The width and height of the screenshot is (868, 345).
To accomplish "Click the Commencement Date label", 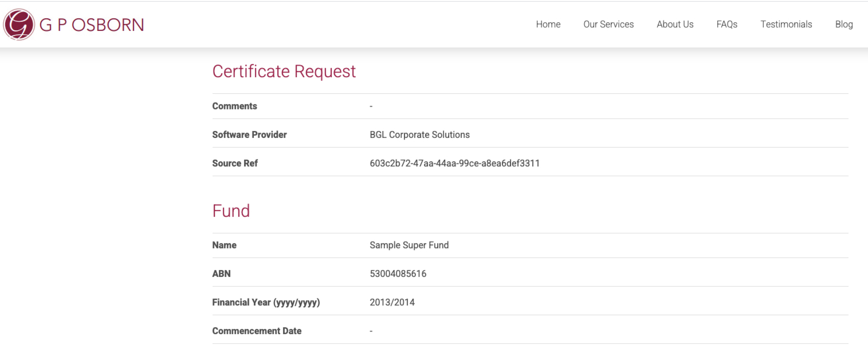I will click(256, 331).
